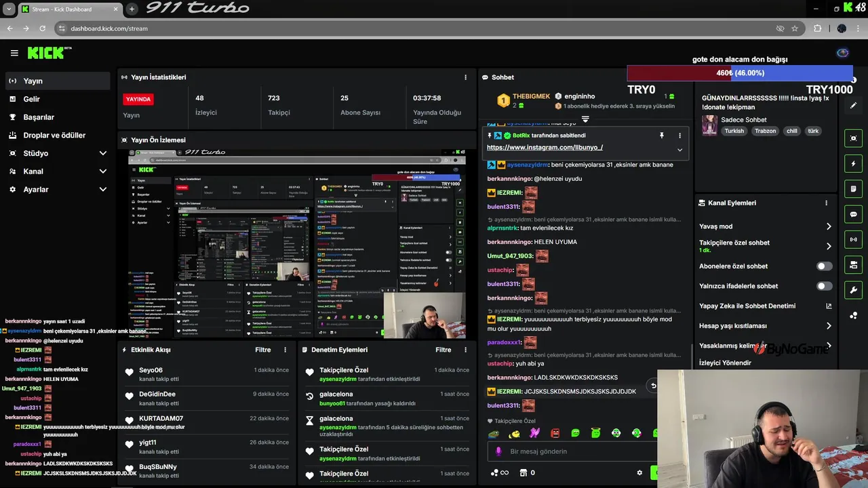Open İzleyici Yönlendir action
Screen dimensions: 868x488
725,363
